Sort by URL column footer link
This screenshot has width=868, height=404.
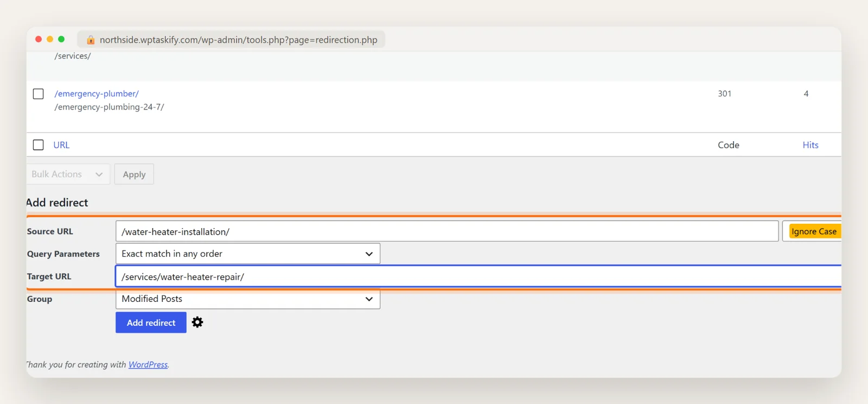coord(61,145)
